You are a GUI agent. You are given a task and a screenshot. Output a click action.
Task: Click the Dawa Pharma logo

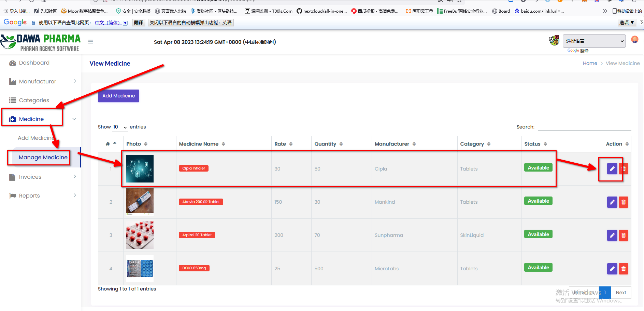41,42
